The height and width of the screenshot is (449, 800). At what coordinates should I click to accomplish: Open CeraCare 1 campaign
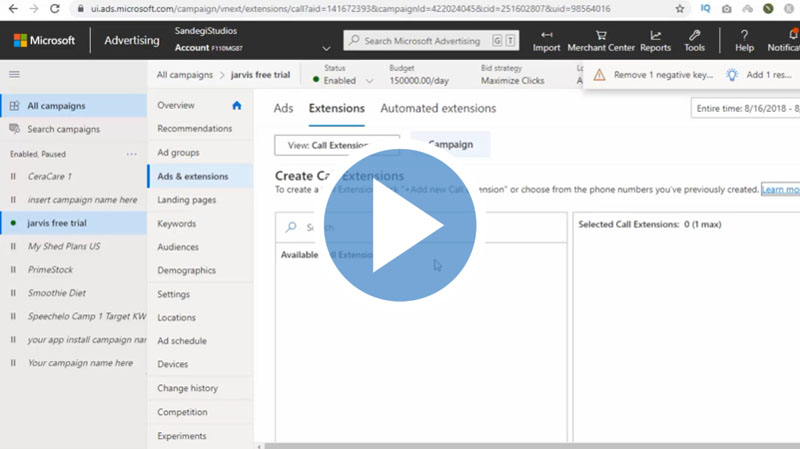[x=49, y=177]
